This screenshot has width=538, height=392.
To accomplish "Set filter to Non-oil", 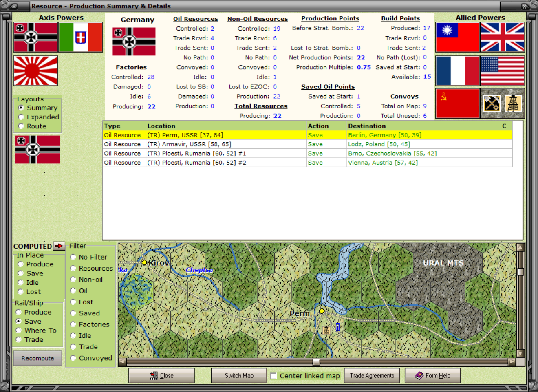I will coord(86,280).
